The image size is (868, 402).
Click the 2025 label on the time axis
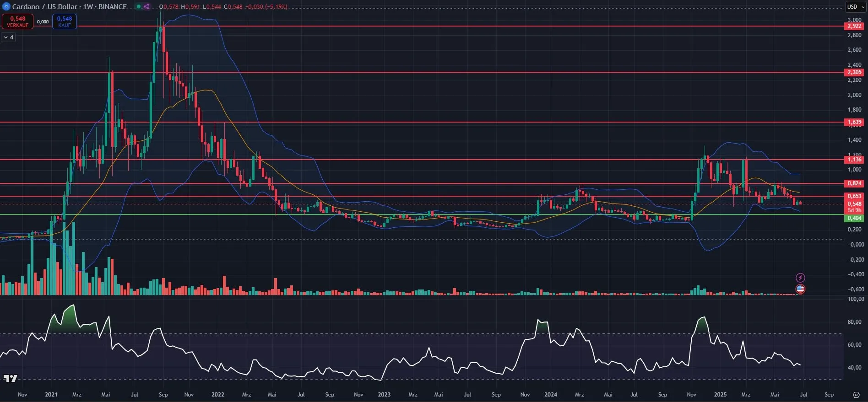[720, 394]
